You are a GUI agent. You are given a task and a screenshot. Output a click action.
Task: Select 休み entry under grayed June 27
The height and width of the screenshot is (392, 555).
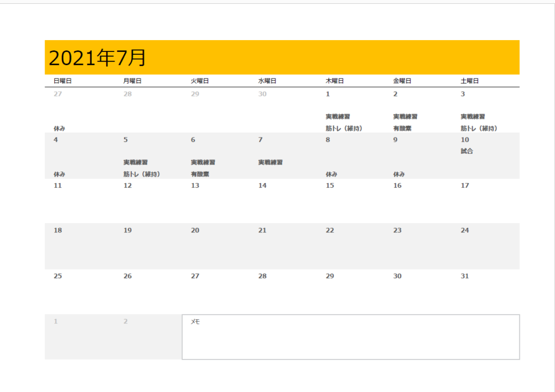tap(60, 128)
